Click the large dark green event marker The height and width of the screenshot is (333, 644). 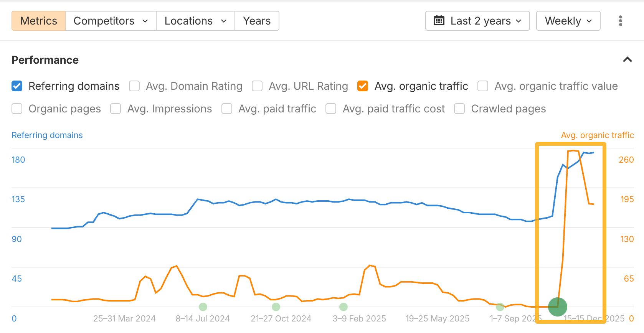coord(557,307)
